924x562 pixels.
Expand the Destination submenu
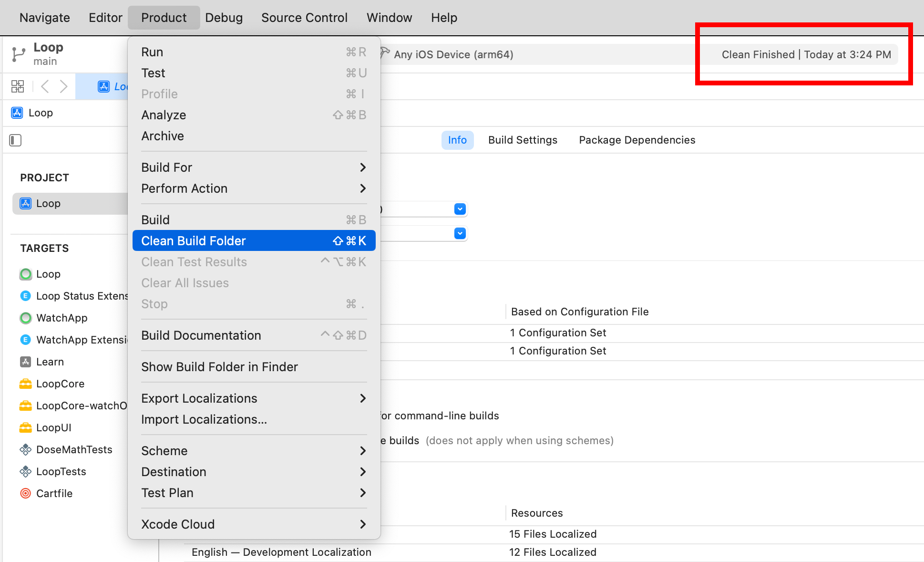pos(254,472)
